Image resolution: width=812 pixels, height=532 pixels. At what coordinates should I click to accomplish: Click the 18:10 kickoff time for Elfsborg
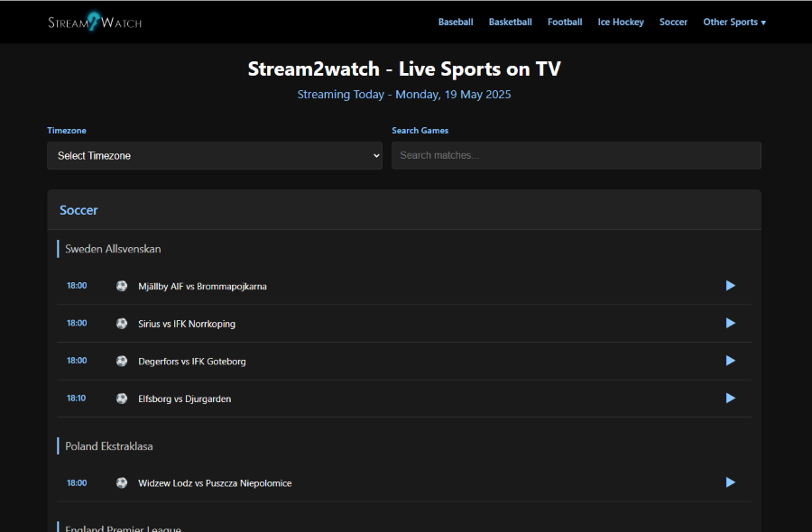(x=76, y=398)
